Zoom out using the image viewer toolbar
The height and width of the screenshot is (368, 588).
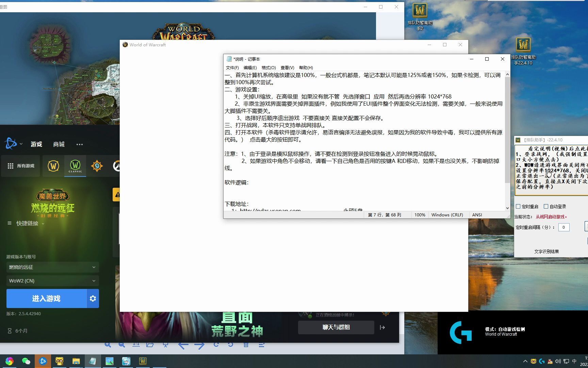pyautogui.click(x=121, y=345)
